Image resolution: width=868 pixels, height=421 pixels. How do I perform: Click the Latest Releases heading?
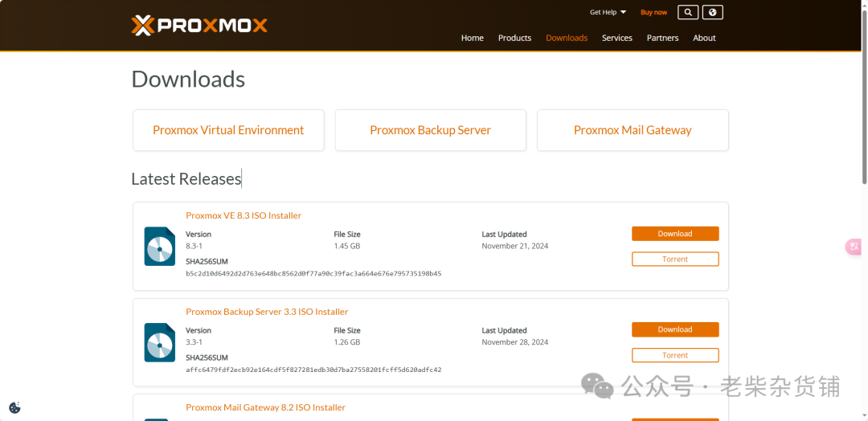point(186,178)
